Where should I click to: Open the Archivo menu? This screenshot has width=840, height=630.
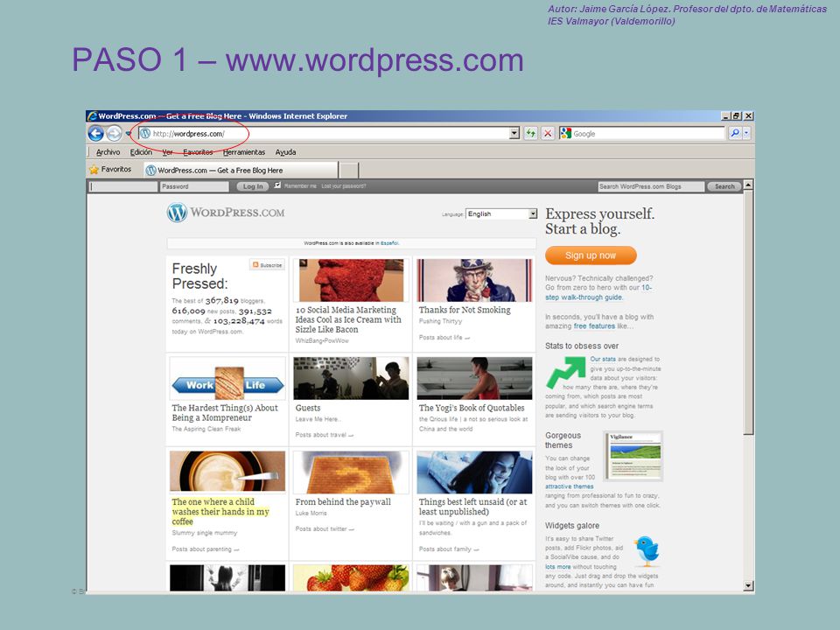108,152
